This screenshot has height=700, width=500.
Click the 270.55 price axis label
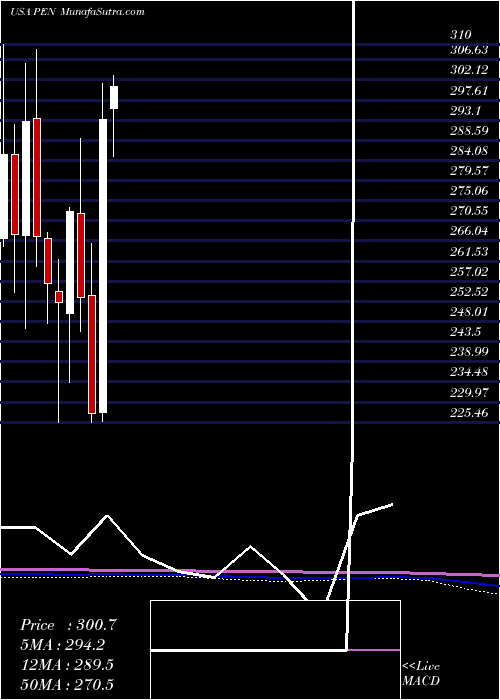point(468,211)
